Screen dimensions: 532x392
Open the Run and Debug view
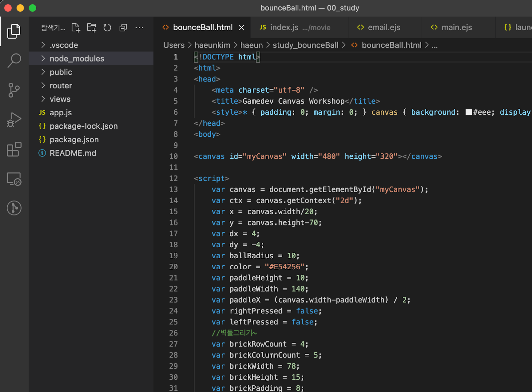[14, 120]
